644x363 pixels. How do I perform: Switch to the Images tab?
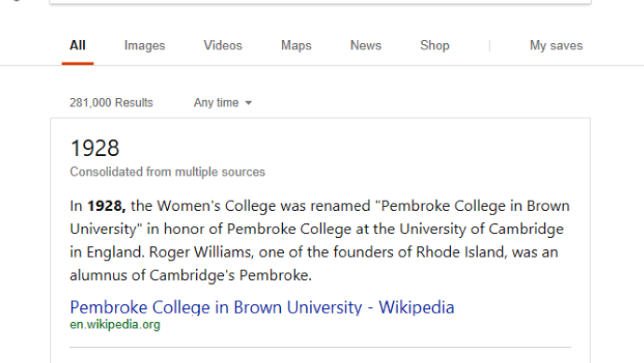[144, 46]
